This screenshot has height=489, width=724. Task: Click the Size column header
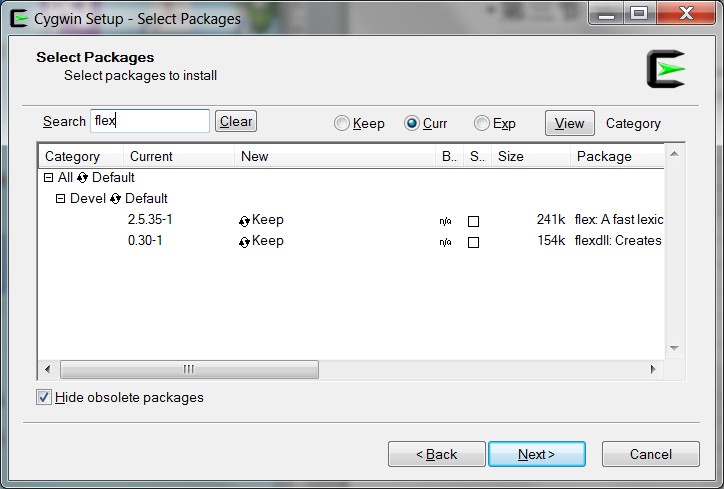(531, 157)
